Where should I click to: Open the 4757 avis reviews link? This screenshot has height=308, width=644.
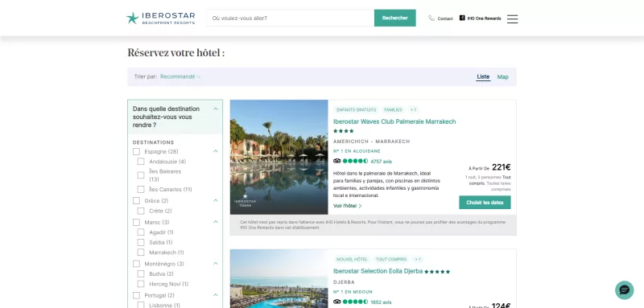[x=381, y=162]
